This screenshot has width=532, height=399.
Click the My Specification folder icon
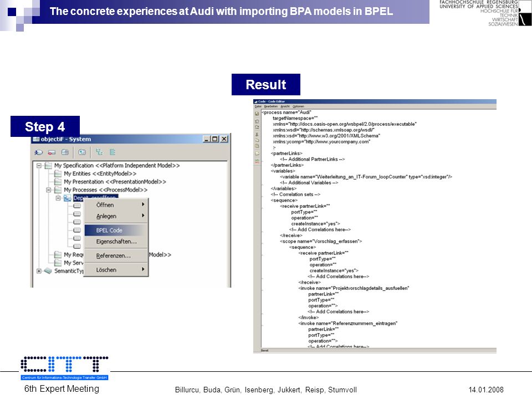point(49,166)
